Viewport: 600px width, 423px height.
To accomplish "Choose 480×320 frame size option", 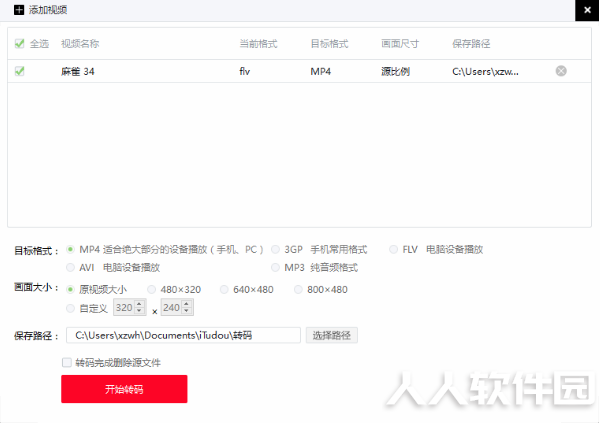I will tap(152, 289).
